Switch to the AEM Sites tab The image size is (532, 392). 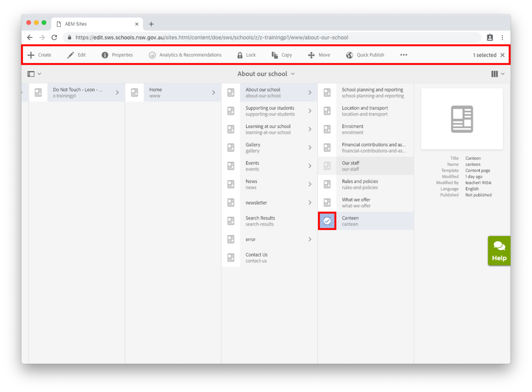tap(97, 24)
